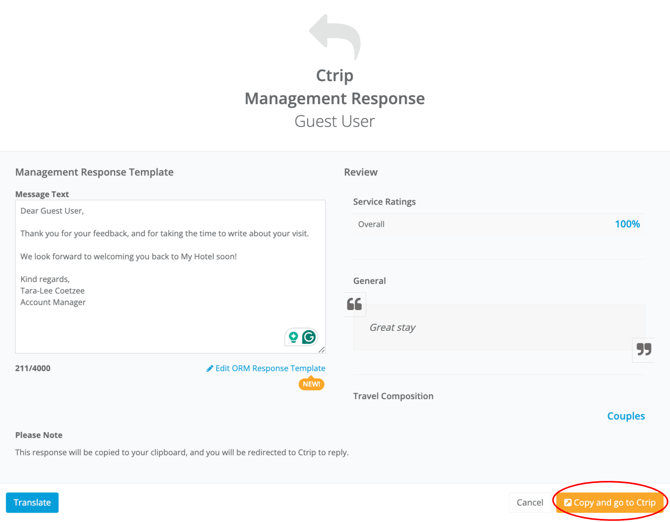The width and height of the screenshot is (670, 522).
Task: Click the orange NEW! badge
Action: pos(311,384)
